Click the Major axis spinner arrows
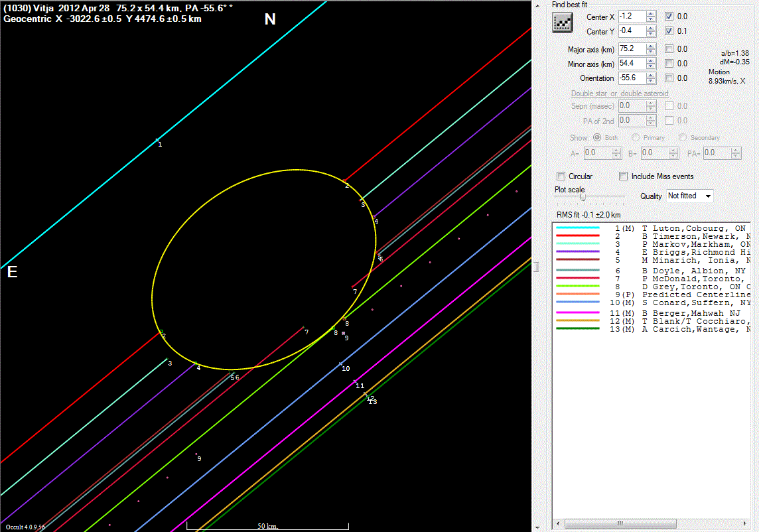 pyautogui.click(x=651, y=49)
